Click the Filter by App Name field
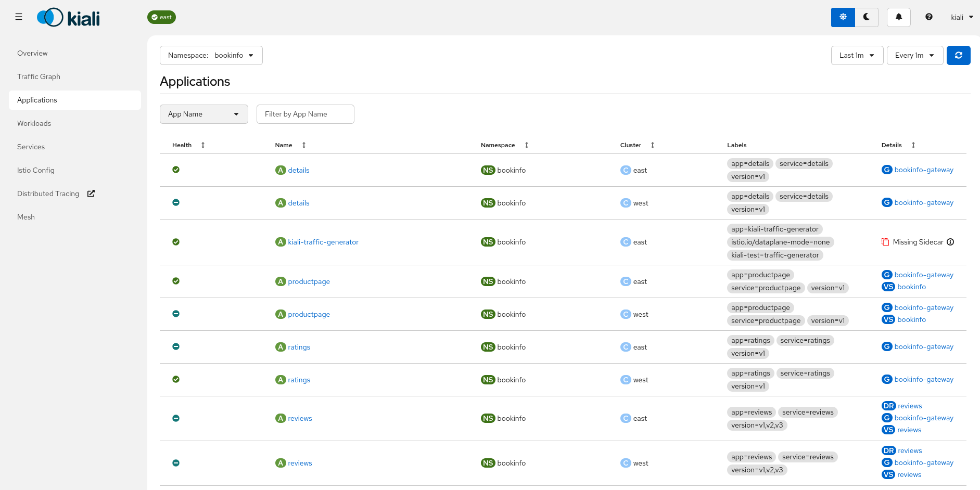This screenshot has width=980, height=490. (305, 114)
